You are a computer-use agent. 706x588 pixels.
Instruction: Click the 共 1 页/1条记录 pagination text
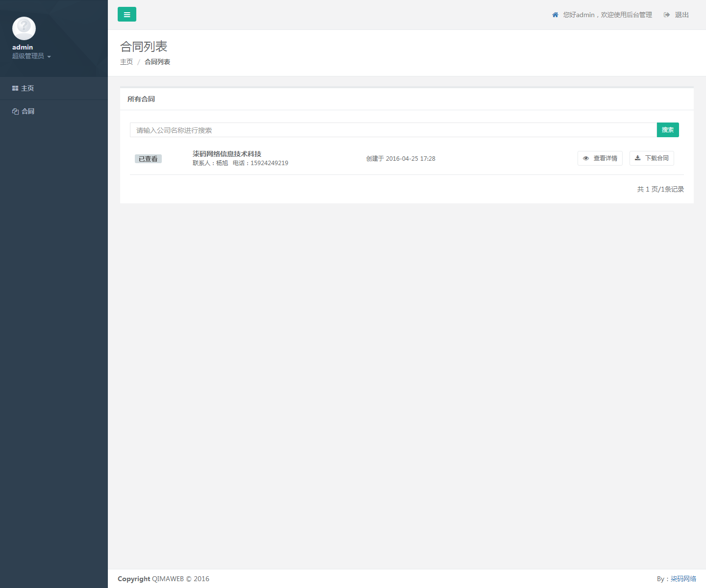tap(660, 189)
